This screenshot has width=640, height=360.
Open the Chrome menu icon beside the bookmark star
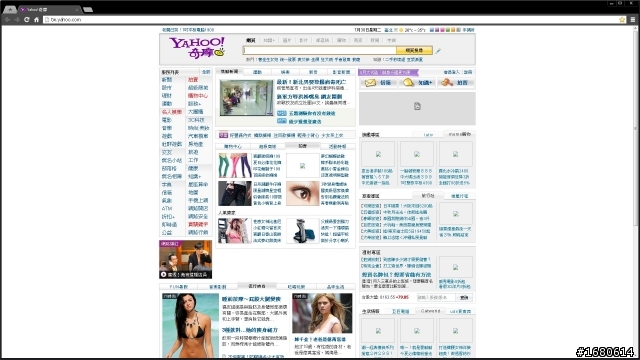pyautogui.click(x=633, y=20)
